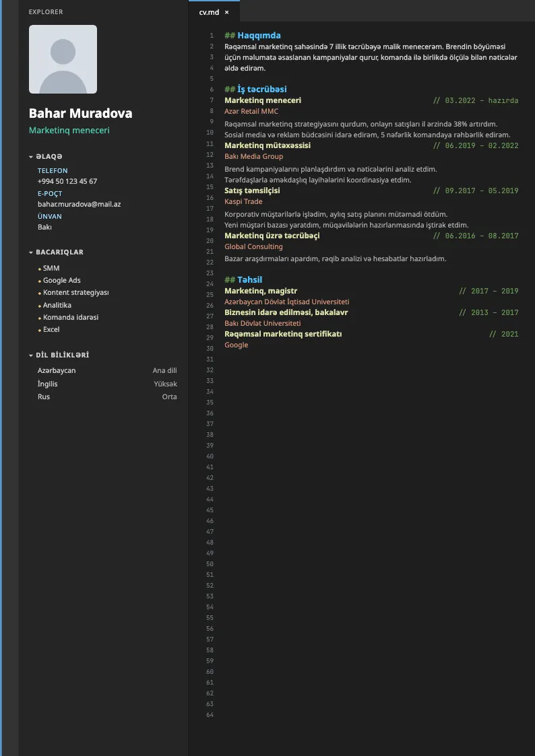Click the Kaspi Trade company name
This screenshot has height=756, width=535.
click(244, 201)
